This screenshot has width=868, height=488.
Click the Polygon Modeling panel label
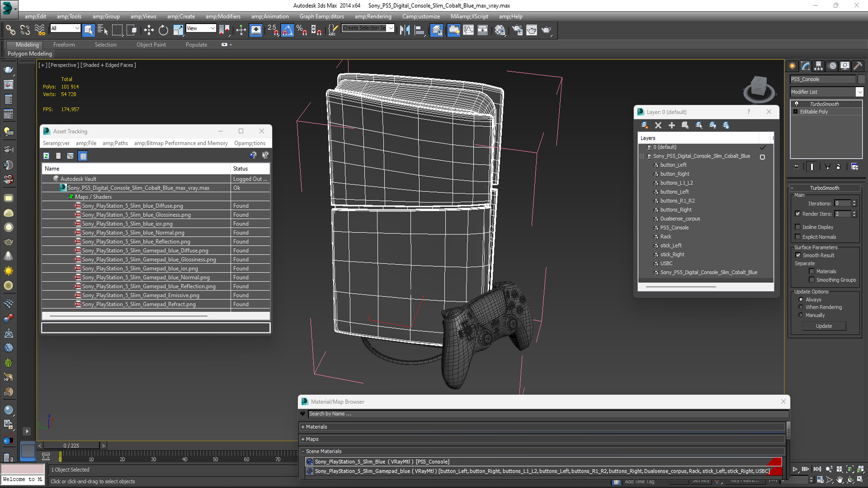click(30, 54)
